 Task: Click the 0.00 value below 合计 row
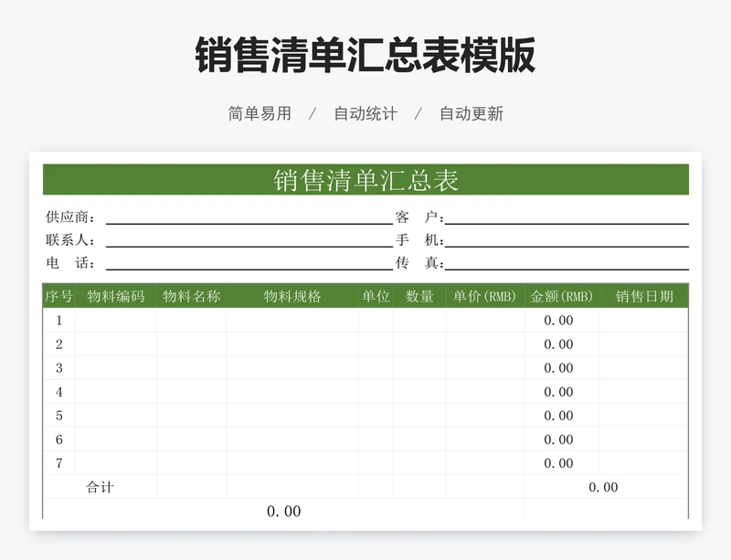(283, 511)
